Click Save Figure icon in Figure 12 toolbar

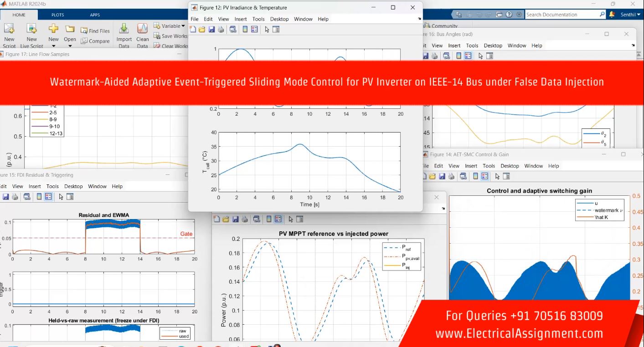click(x=211, y=30)
